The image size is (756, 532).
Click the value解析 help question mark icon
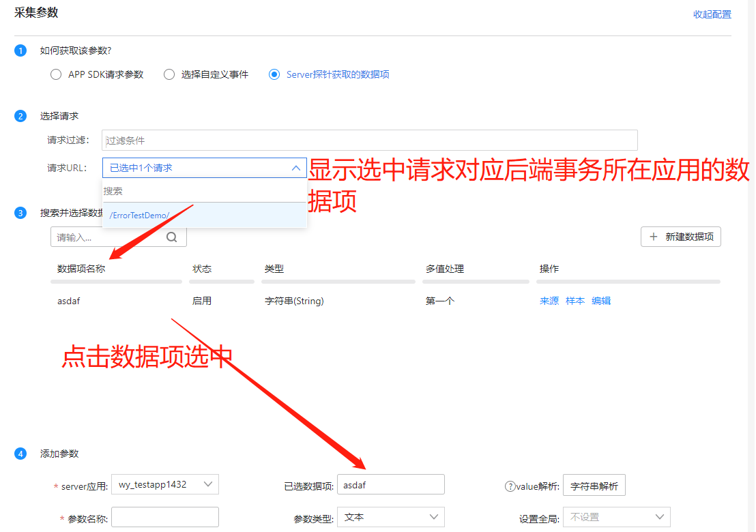(x=509, y=486)
